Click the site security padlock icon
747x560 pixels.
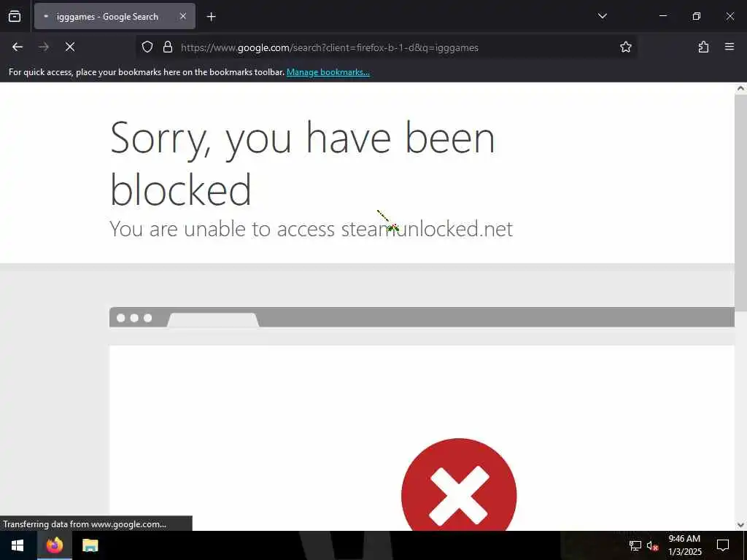pyautogui.click(x=167, y=47)
